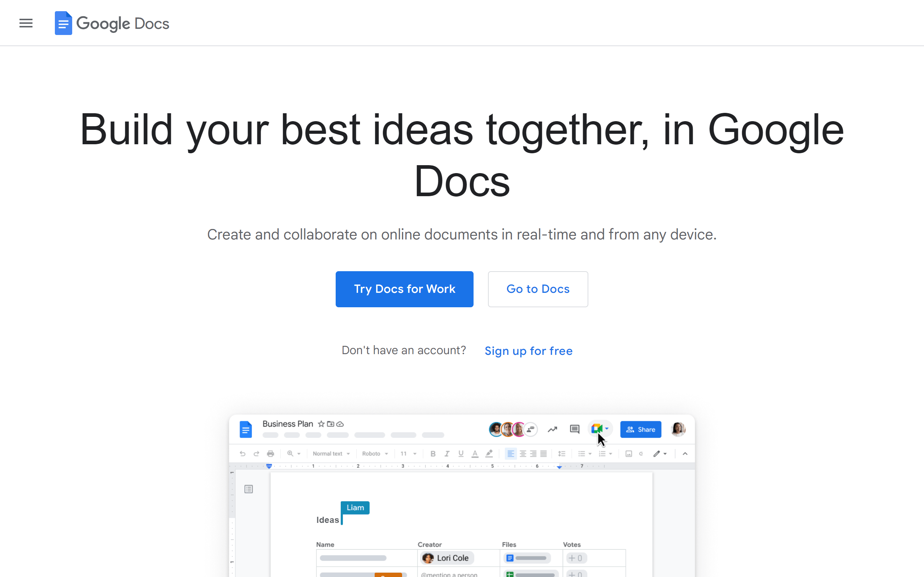Click the redo arrow icon
The width and height of the screenshot is (924, 577).
point(256,453)
